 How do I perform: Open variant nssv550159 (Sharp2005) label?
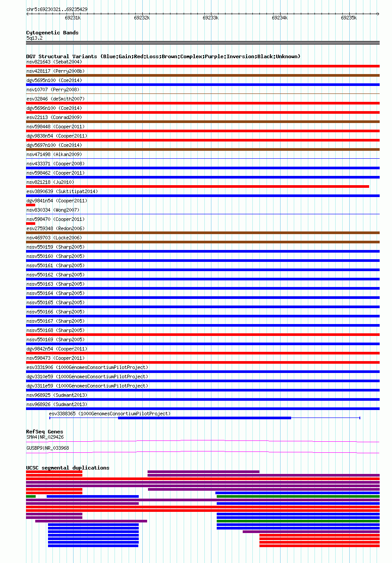55,247
